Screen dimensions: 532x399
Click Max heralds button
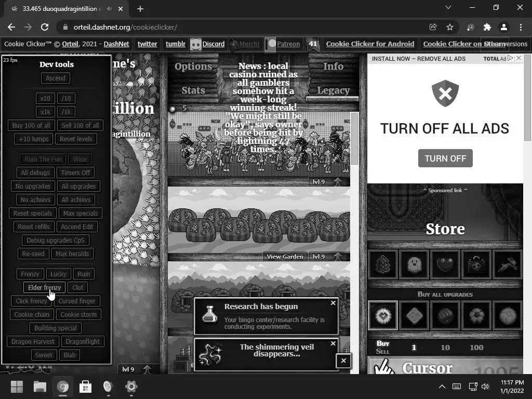point(72,254)
